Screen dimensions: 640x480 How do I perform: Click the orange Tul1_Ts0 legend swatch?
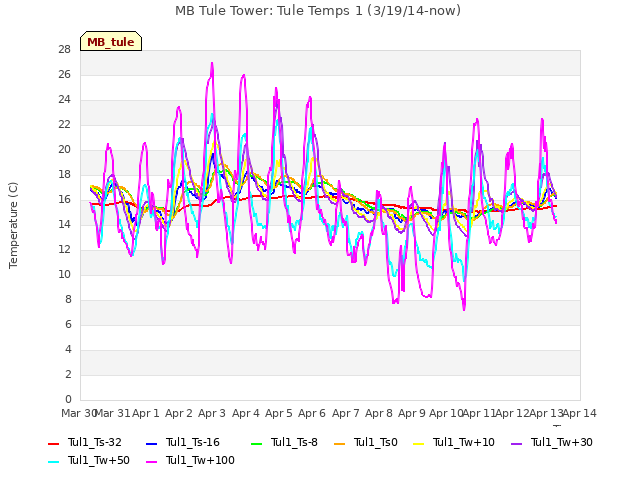(340, 443)
